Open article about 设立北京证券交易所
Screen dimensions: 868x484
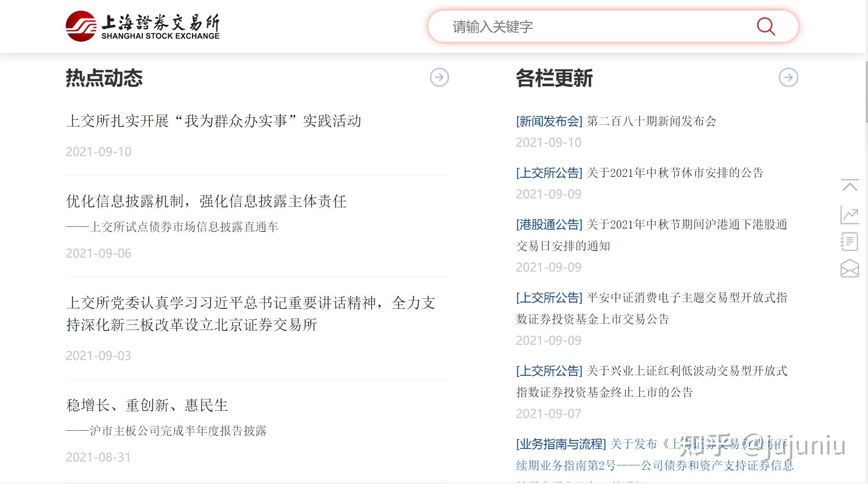(x=251, y=314)
